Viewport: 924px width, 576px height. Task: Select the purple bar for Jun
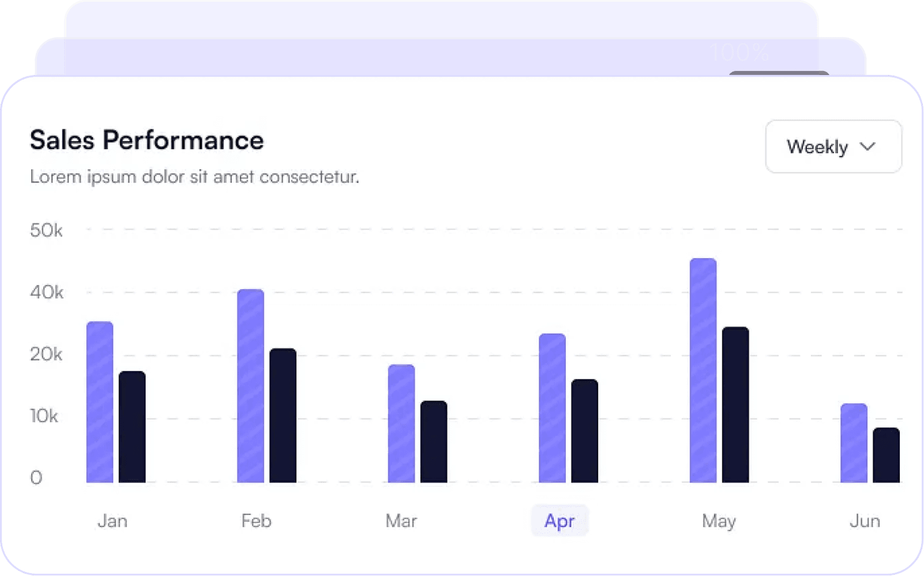(x=854, y=443)
